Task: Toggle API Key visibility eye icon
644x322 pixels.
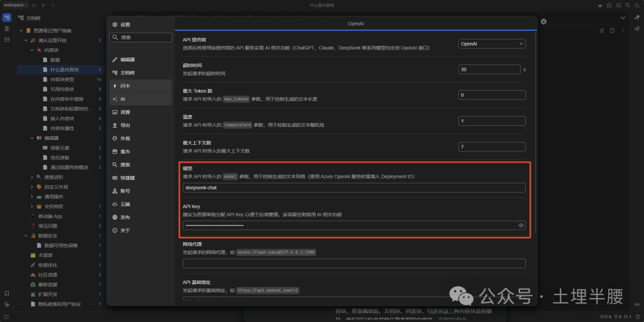Action: click(521, 225)
